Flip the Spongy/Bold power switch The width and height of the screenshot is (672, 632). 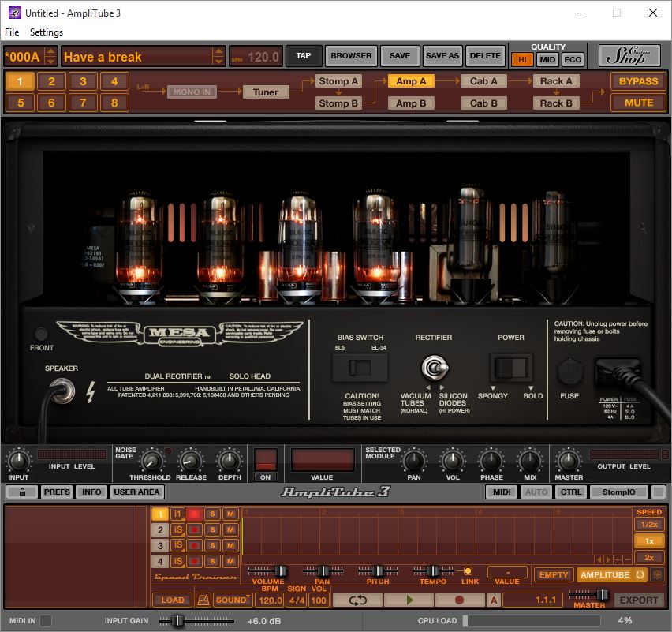pyautogui.click(x=511, y=368)
